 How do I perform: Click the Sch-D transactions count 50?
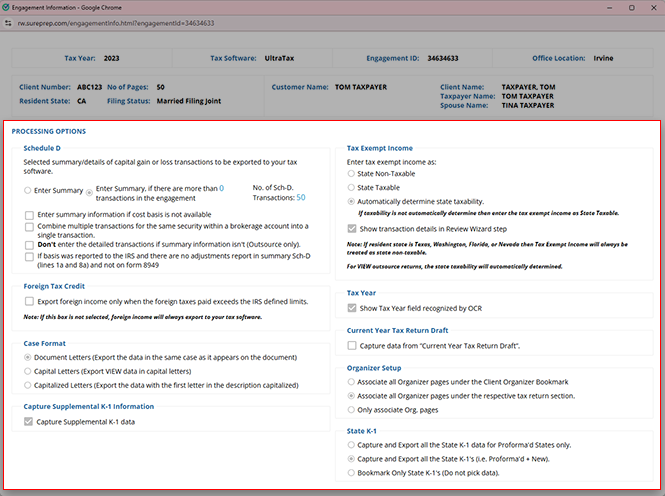301,198
